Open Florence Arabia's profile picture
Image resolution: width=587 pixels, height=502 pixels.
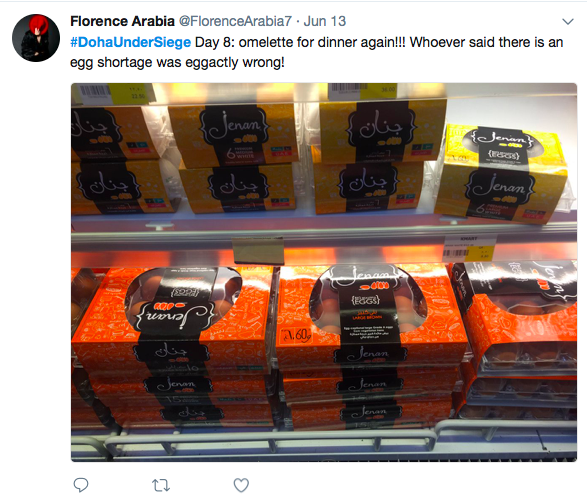(x=36, y=38)
